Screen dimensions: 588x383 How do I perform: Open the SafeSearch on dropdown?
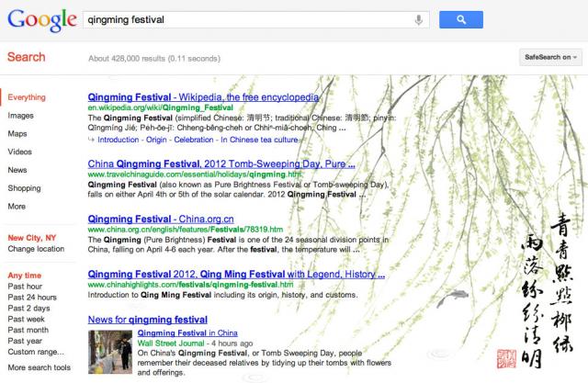point(550,57)
